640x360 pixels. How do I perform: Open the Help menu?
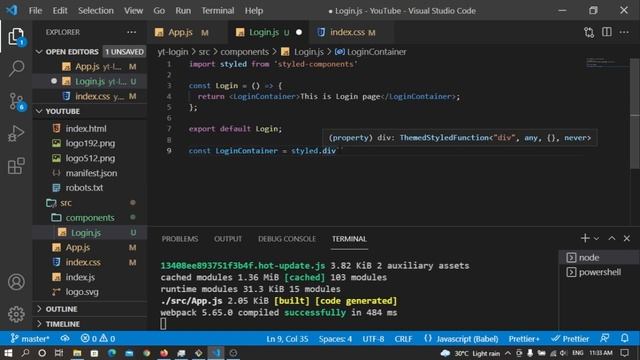[x=254, y=11]
